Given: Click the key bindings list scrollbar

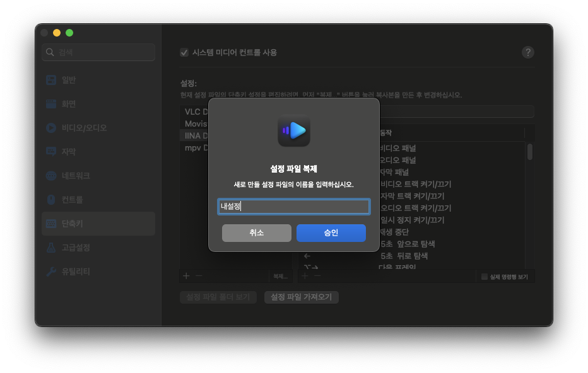Looking at the screenshot, I should point(529,152).
